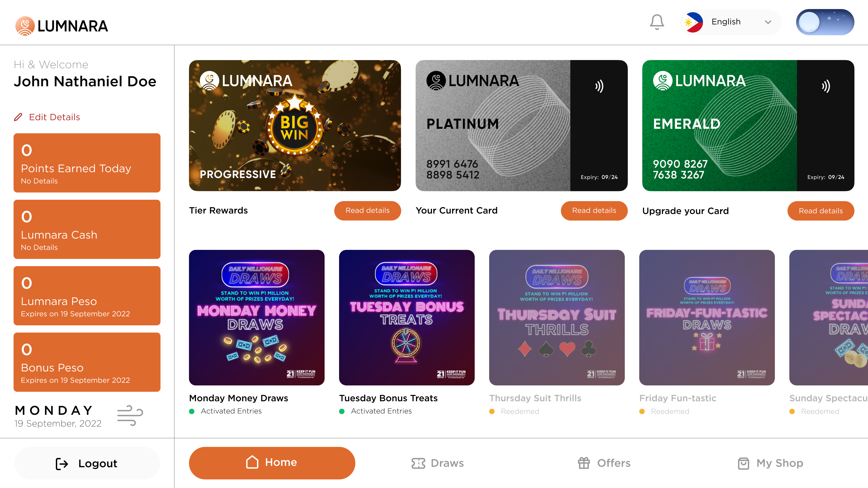Click the language selector chevron arrow

pos(768,22)
